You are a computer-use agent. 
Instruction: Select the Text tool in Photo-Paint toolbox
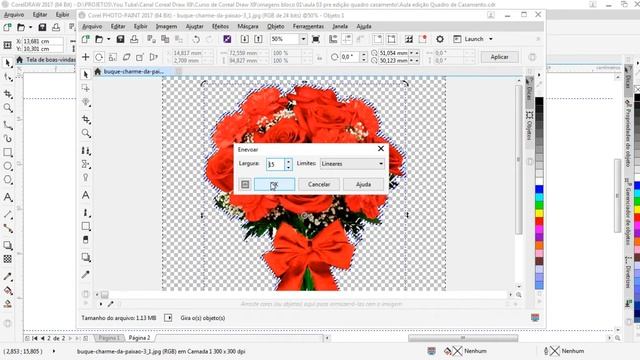tap(86, 195)
